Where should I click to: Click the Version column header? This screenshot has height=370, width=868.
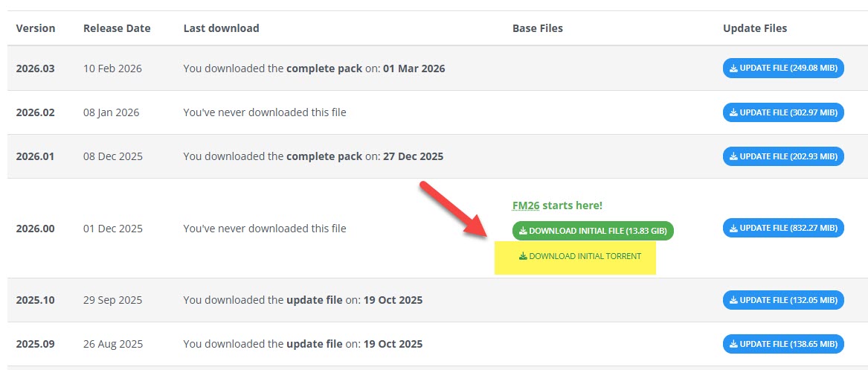[36, 28]
